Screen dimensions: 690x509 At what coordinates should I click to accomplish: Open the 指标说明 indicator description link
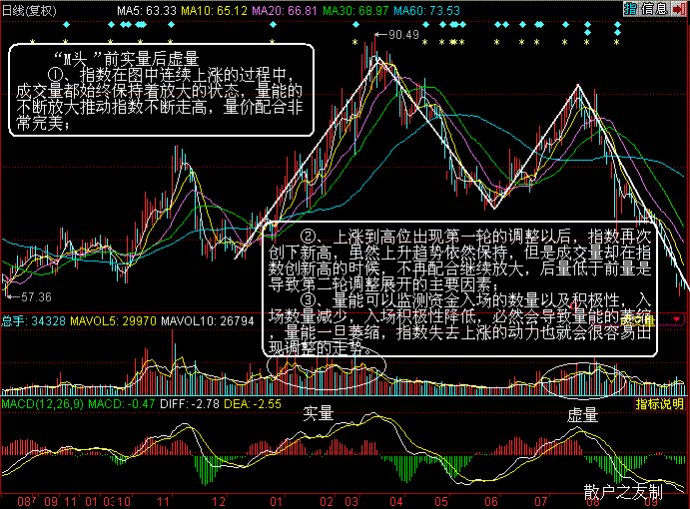click(x=659, y=403)
